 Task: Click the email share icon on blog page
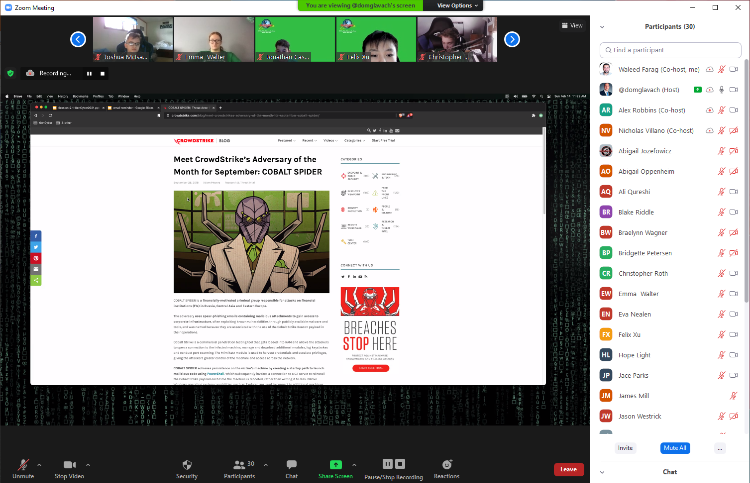pos(36,269)
